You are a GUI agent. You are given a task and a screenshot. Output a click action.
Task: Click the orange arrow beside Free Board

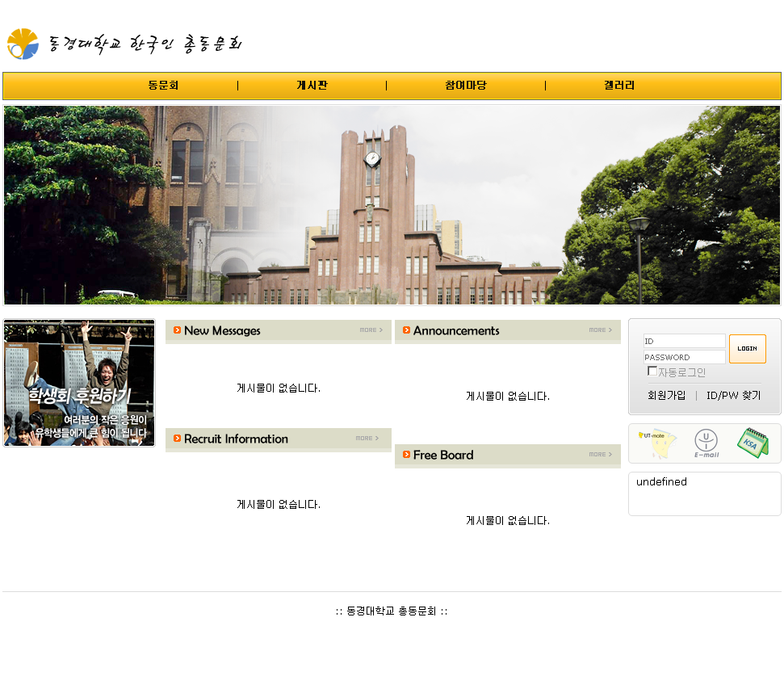coord(406,455)
